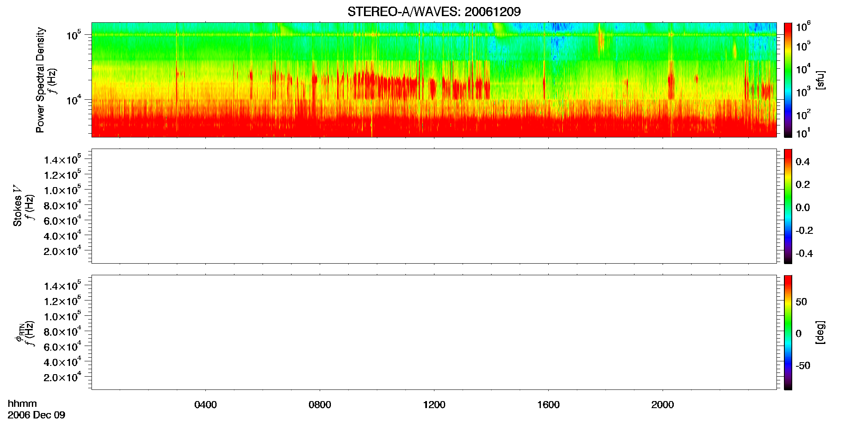868x447 pixels.
Task: Click the [sfu] colorbar unit label
Action: [820, 80]
